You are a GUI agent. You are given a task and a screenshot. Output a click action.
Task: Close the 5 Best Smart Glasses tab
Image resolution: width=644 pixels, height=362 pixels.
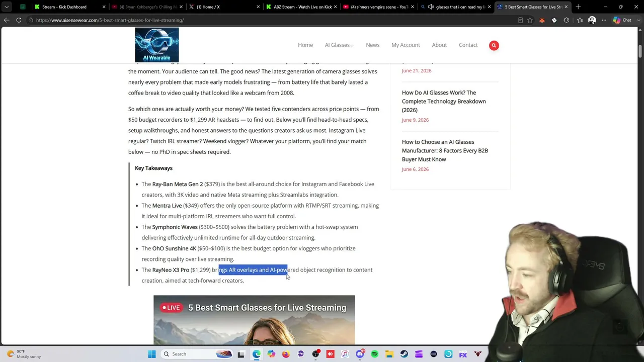pos(566,7)
